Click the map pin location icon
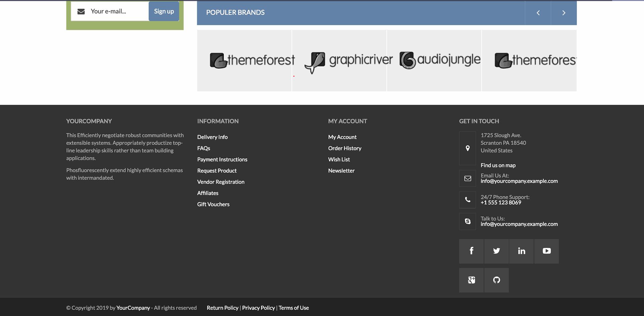The image size is (644, 316). (468, 148)
